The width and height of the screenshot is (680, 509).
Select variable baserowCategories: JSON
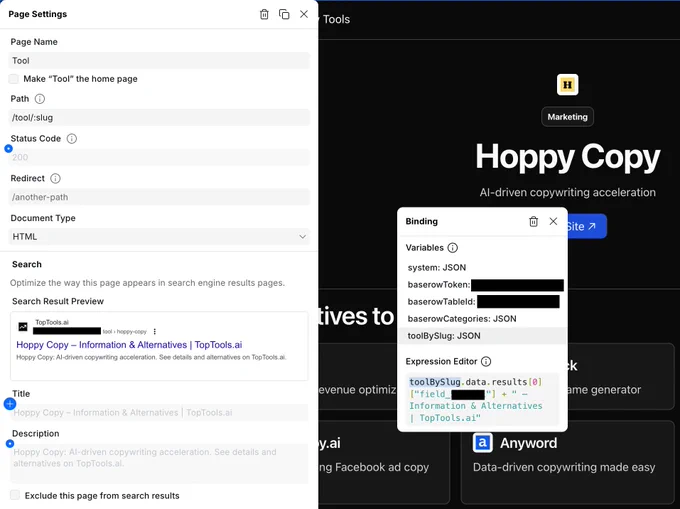click(x=482, y=319)
